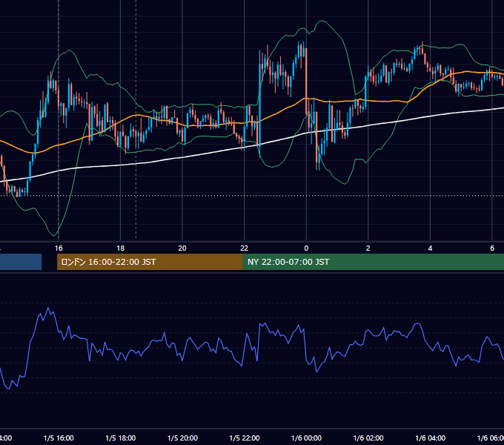Click the '1/6 02:00' date label
This screenshot has width=504, height=445.
click(368, 438)
